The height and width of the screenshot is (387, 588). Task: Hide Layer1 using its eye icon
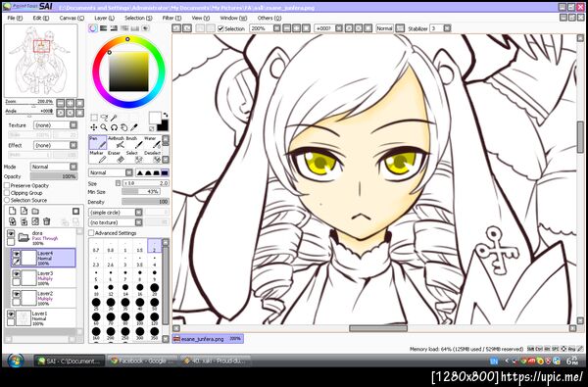click(11, 314)
